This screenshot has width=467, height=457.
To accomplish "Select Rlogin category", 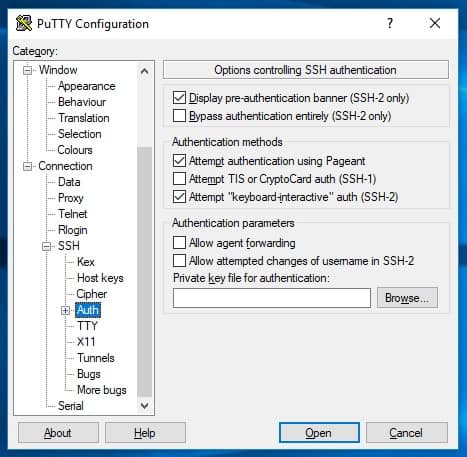I will point(73,230).
